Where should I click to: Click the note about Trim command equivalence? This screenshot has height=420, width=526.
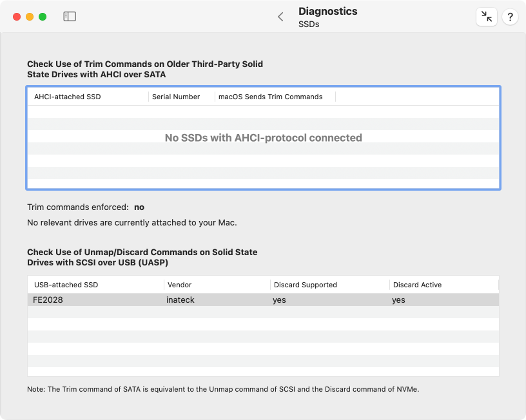[x=223, y=389]
